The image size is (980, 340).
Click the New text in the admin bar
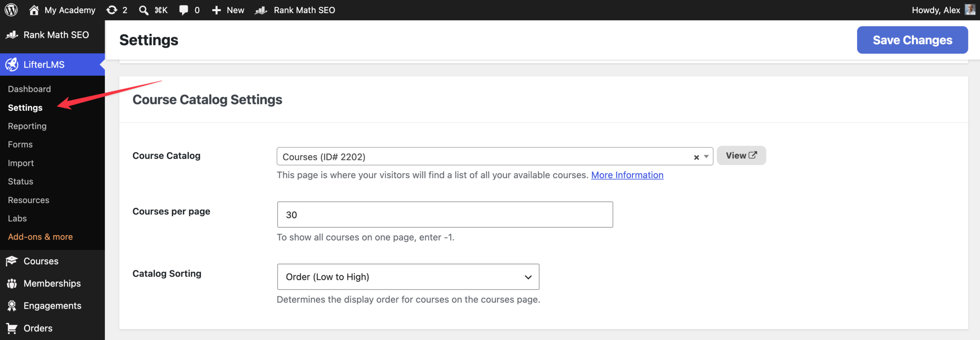tap(235, 10)
